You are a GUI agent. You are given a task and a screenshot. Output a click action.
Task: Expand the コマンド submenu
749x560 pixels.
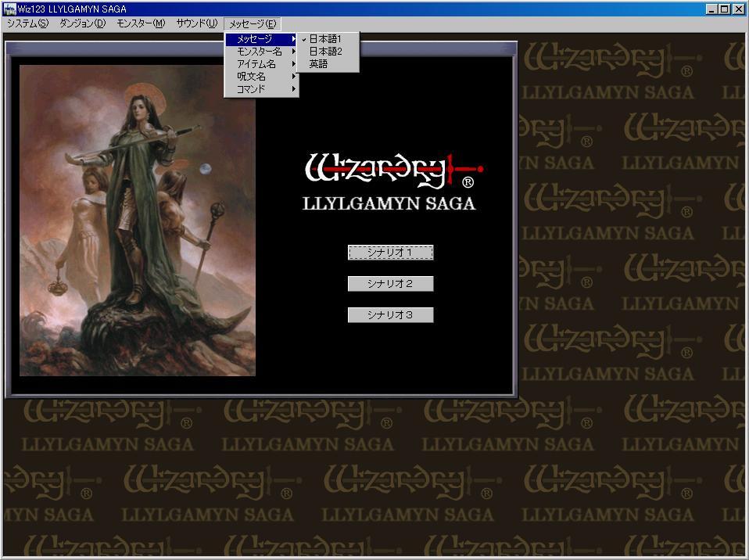tap(261, 89)
